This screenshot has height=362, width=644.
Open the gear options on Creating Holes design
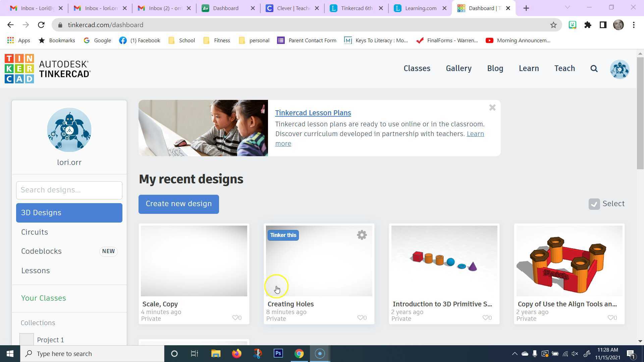(x=362, y=235)
